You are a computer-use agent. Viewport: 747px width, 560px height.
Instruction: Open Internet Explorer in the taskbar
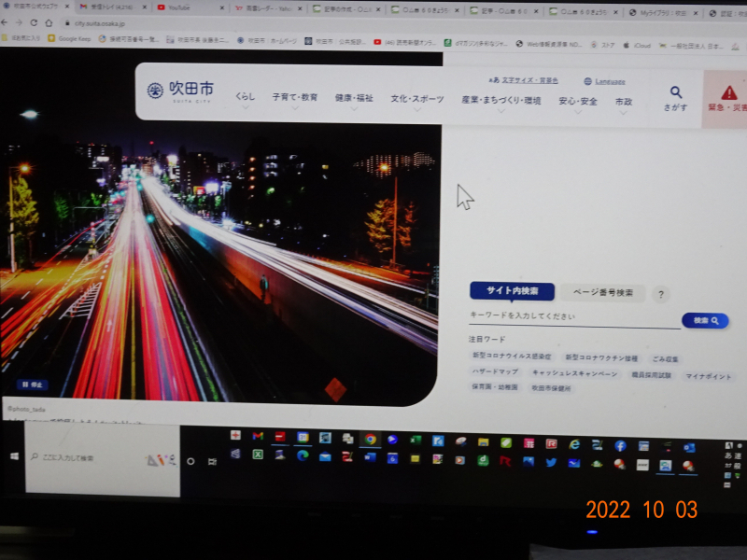[x=574, y=444]
